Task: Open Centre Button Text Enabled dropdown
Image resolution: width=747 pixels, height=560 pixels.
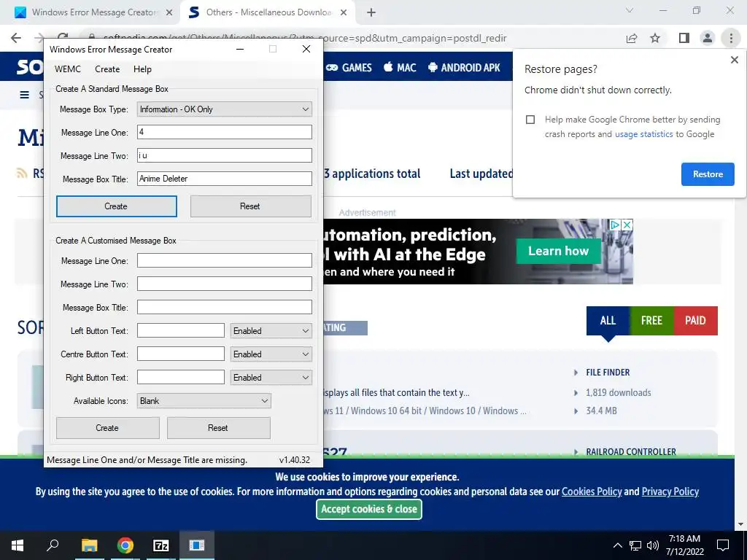Action: pos(271,354)
